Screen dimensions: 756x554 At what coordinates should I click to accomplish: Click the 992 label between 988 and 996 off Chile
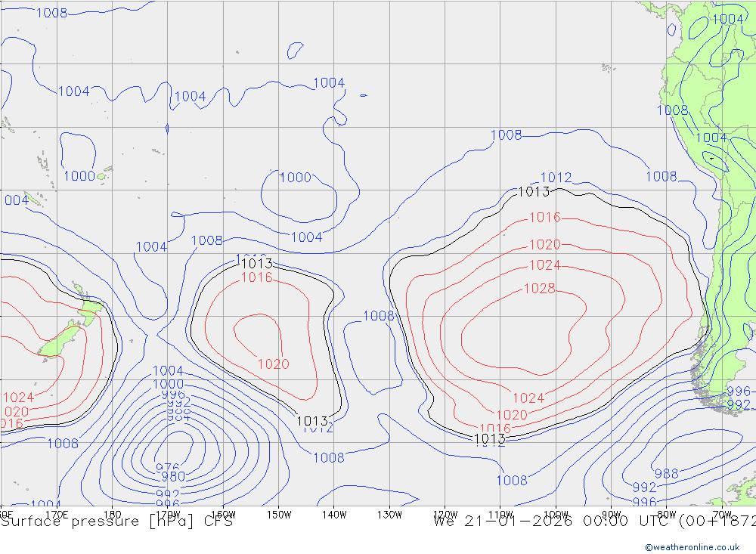click(645, 487)
